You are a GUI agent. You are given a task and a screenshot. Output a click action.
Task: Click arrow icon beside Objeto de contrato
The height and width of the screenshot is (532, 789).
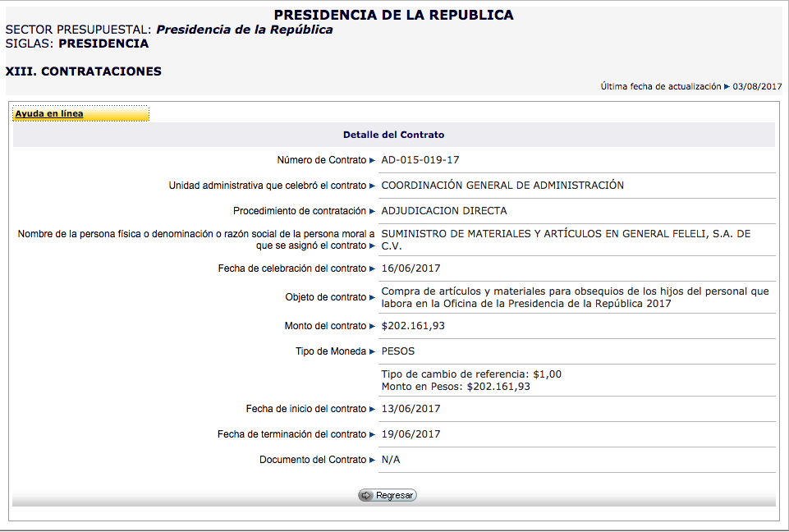coord(372,297)
